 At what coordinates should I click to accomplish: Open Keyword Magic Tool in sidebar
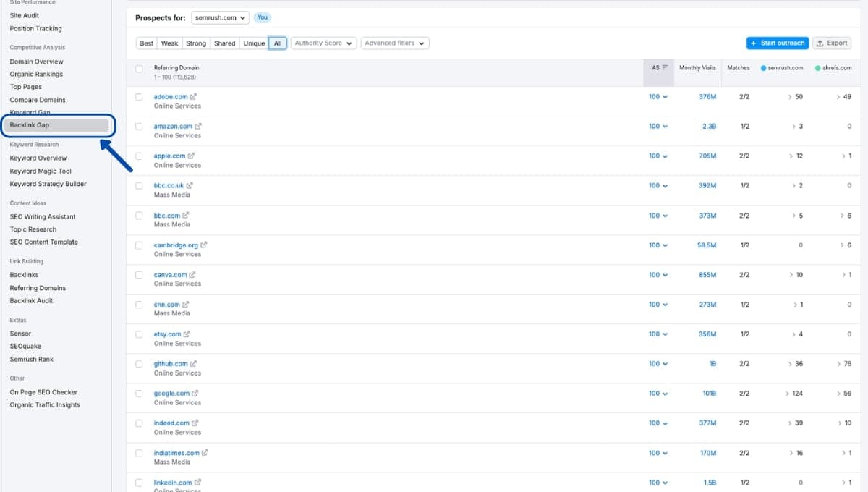(x=41, y=171)
